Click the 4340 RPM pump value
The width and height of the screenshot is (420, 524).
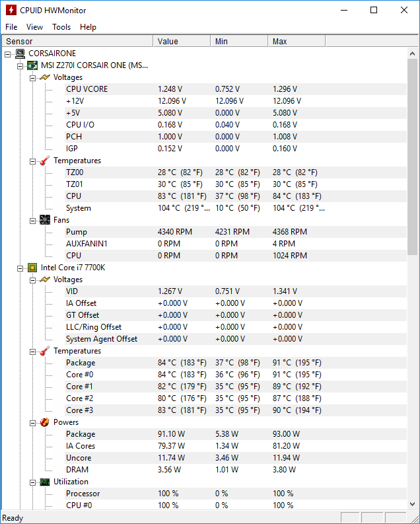tap(174, 232)
